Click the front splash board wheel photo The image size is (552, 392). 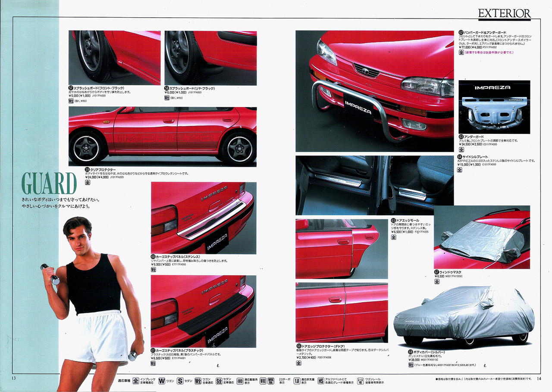click(114, 57)
